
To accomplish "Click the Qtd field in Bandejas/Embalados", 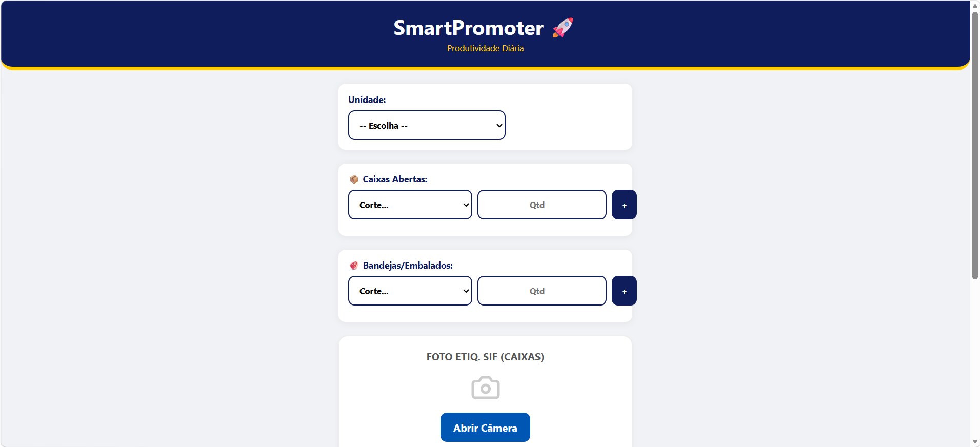I will (x=541, y=291).
